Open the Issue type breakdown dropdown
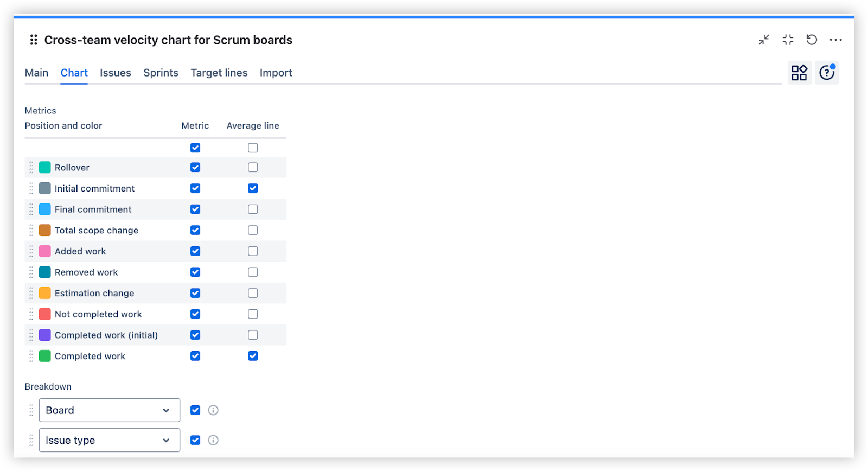 tap(108, 440)
